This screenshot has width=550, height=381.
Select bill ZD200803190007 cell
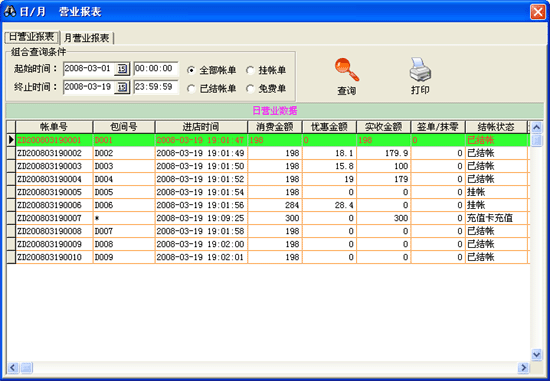tap(54, 218)
